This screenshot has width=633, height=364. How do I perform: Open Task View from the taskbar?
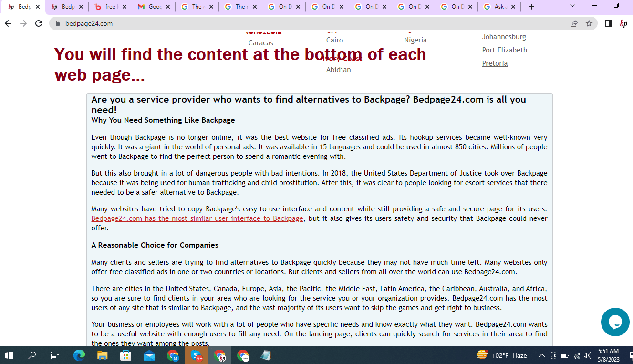(x=55, y=355)
